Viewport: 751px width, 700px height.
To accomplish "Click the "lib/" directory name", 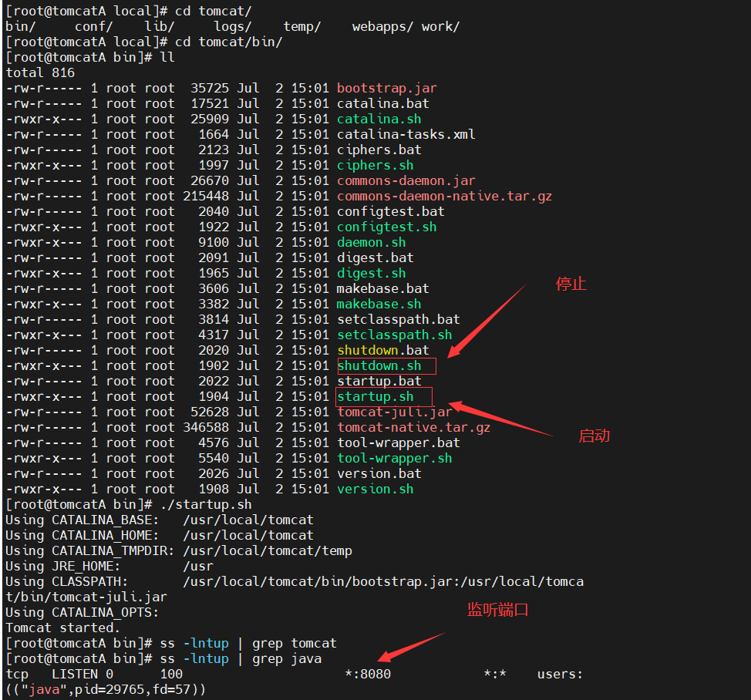I will point(160,27).
